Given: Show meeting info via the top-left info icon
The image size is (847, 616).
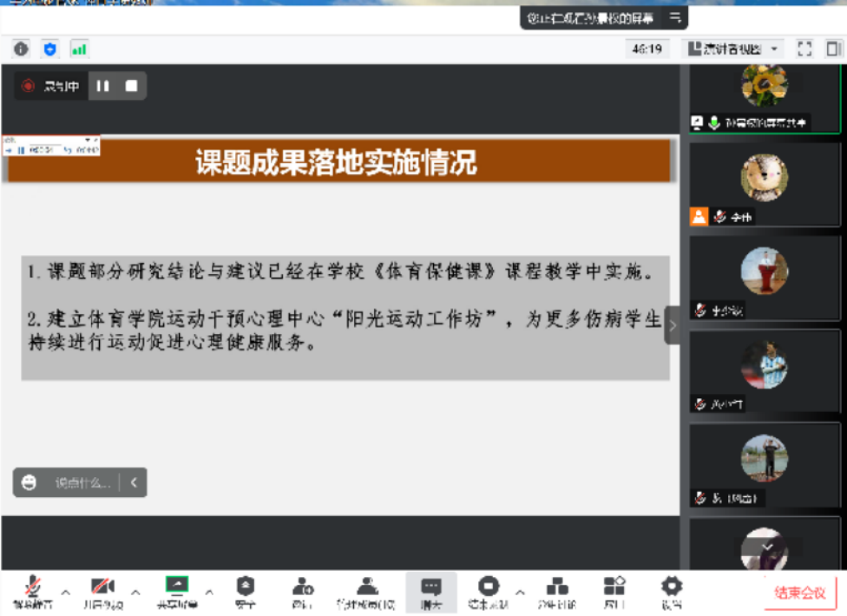Looking at the screenshot, I should pos(21,49).
